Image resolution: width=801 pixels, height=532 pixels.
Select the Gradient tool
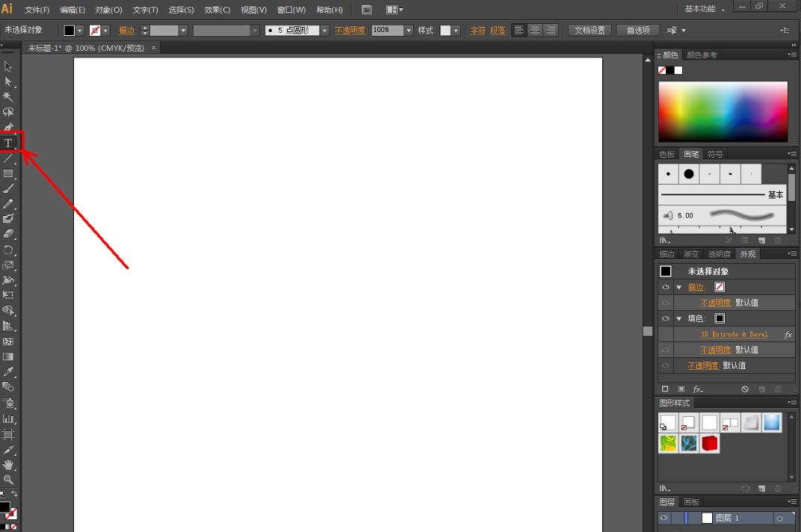[7, 356]
